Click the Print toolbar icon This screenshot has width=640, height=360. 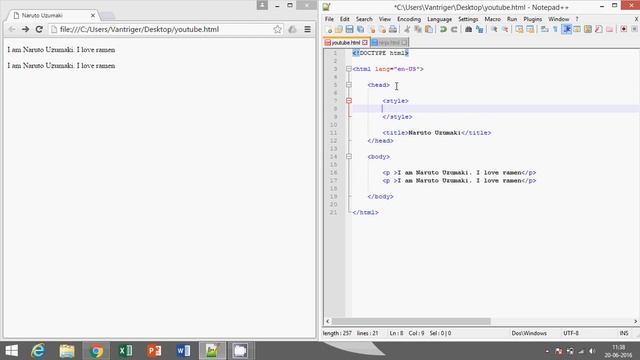pos(393,29)
